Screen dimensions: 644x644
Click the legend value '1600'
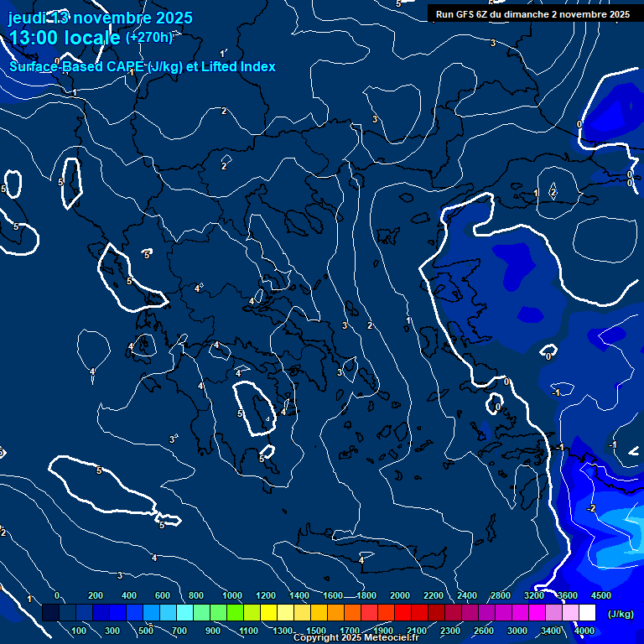[333, 595]
